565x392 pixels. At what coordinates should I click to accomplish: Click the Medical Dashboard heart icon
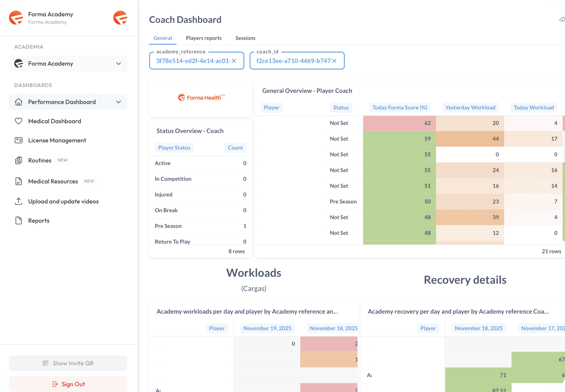click(x=19, y=121)
